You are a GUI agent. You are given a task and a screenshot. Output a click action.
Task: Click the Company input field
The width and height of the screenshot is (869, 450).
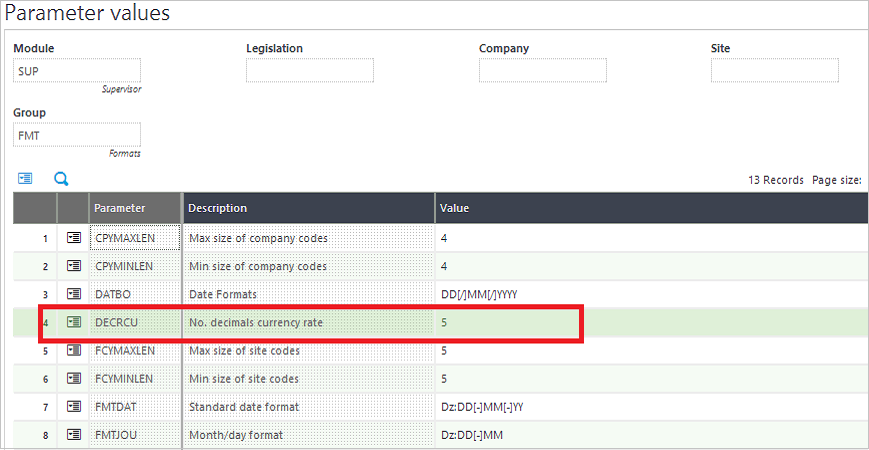coord(542,70)
